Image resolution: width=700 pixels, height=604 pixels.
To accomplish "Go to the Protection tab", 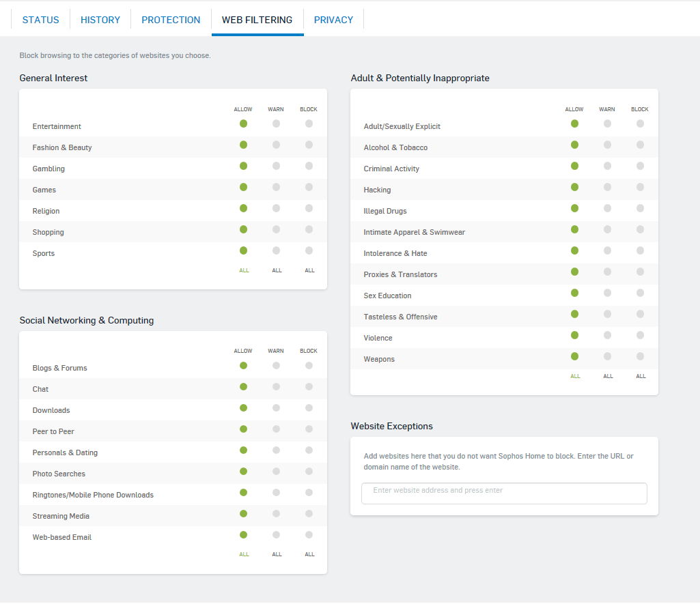I will point(171,20).
